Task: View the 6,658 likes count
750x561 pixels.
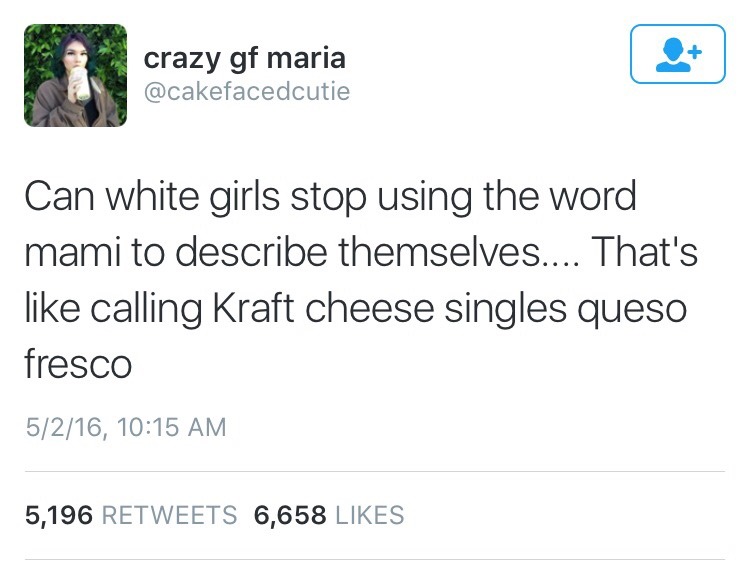Action: pos(290,515)
